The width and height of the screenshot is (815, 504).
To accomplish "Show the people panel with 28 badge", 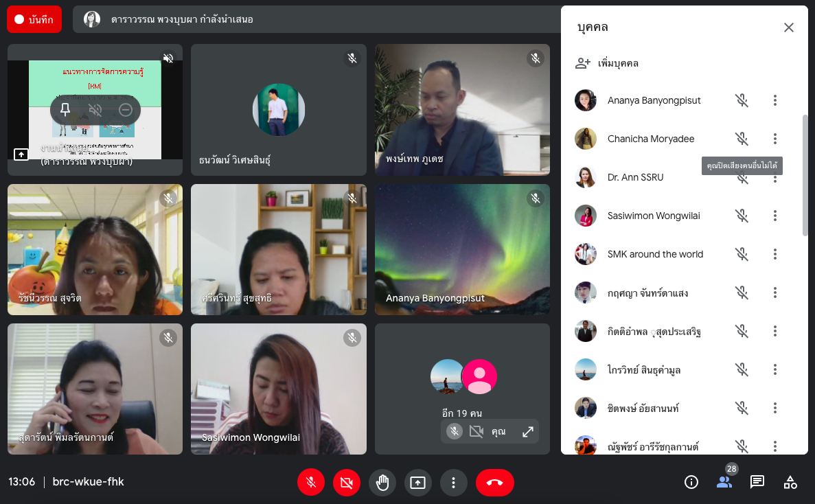I will point(724,482).
